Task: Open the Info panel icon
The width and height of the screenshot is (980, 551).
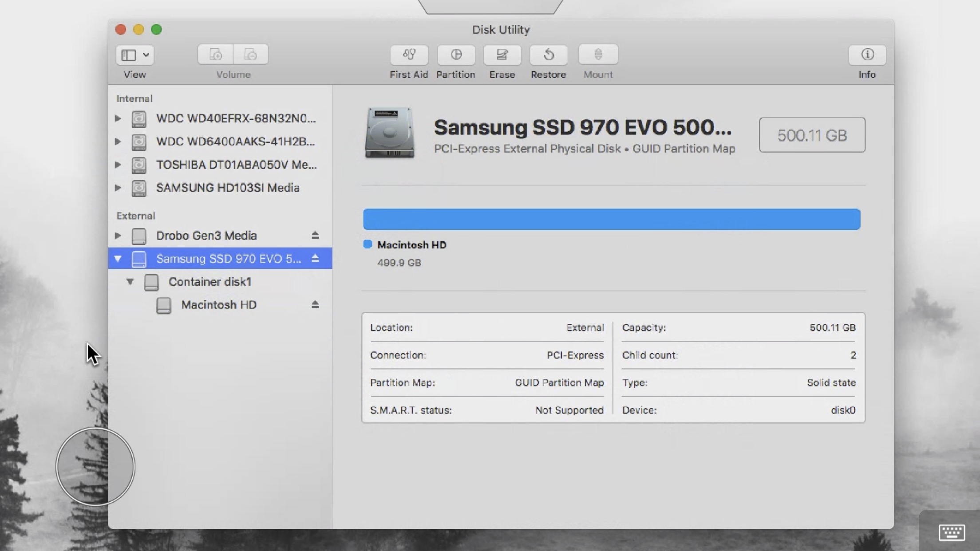Action: pos(867,55)
